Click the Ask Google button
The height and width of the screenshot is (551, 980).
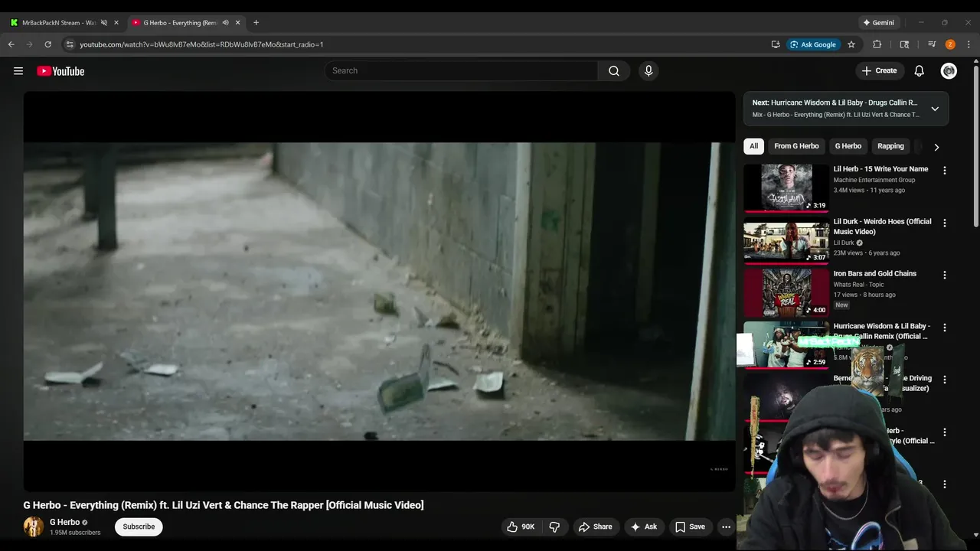point(815,44)
